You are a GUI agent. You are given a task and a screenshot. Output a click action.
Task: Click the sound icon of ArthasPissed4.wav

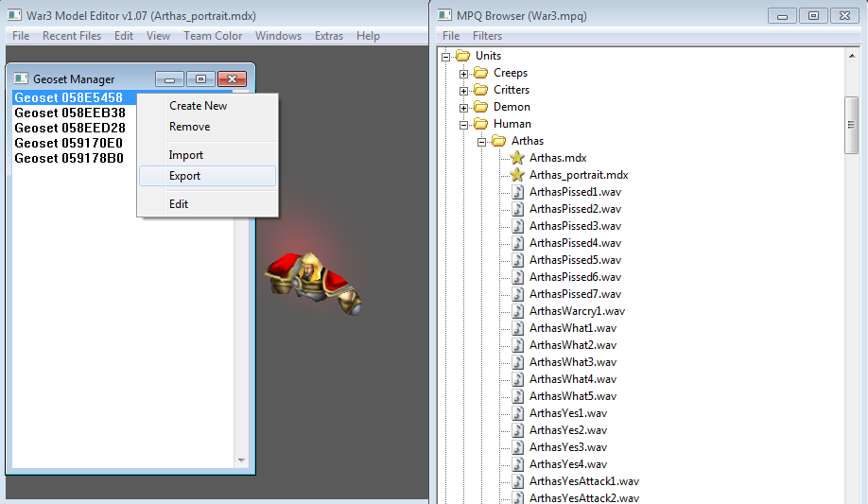pos(517,243)
